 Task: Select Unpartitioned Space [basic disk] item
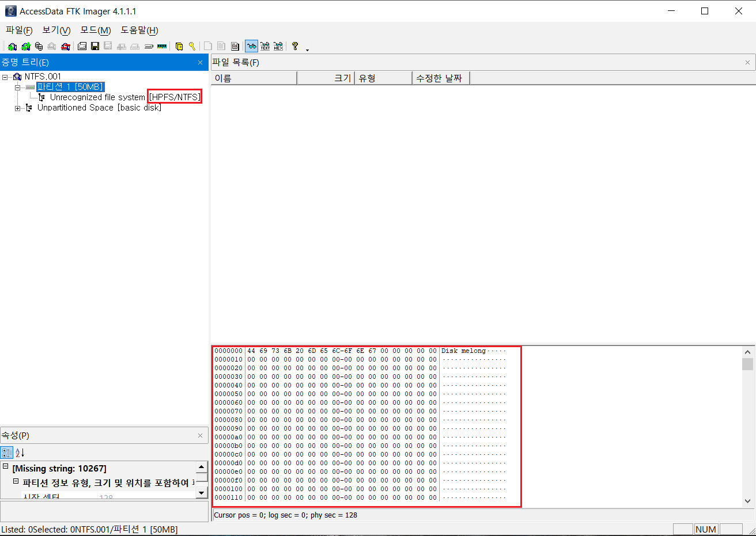[99, 108]
